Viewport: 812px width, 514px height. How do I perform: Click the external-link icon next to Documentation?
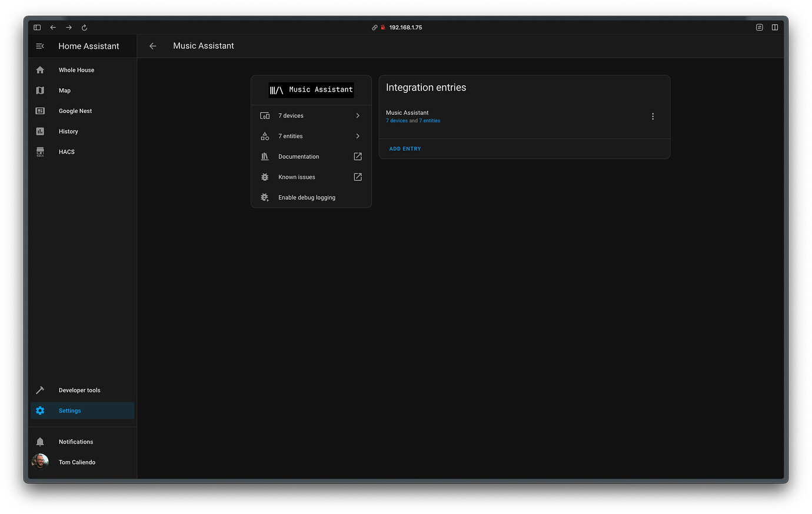[357, 156]
